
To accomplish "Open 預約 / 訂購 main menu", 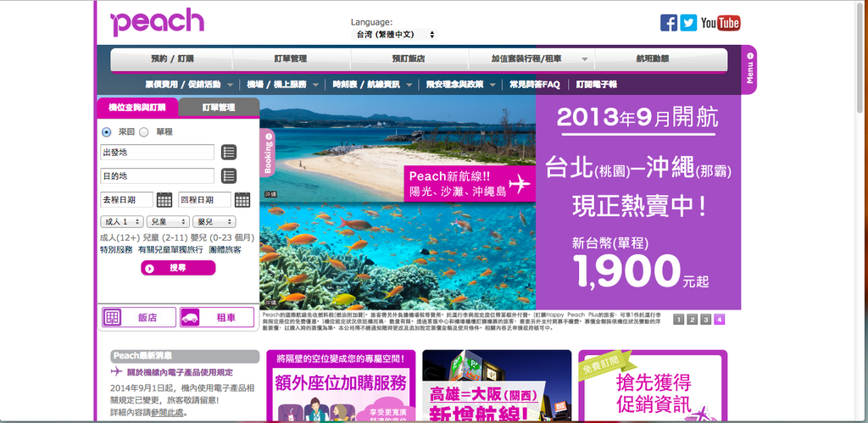I will tap(172, 58).
